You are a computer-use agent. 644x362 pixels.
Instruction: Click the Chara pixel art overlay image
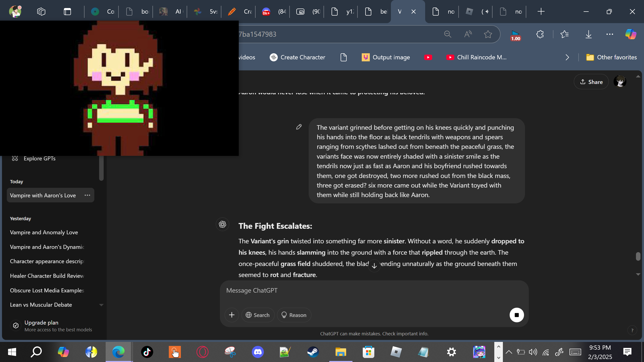119,88
